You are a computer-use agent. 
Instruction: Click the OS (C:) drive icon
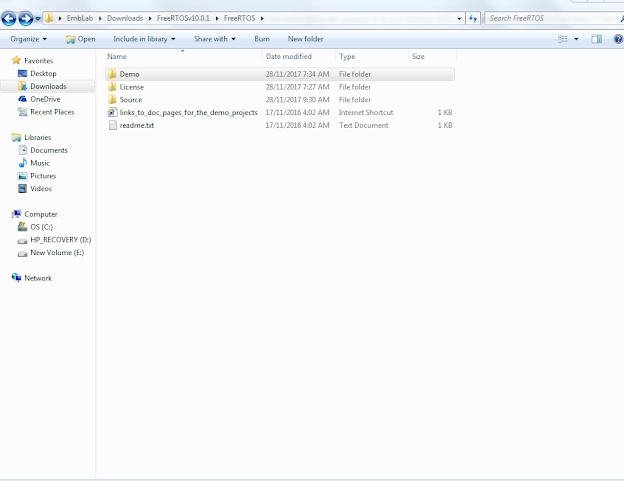pos(22,227)
